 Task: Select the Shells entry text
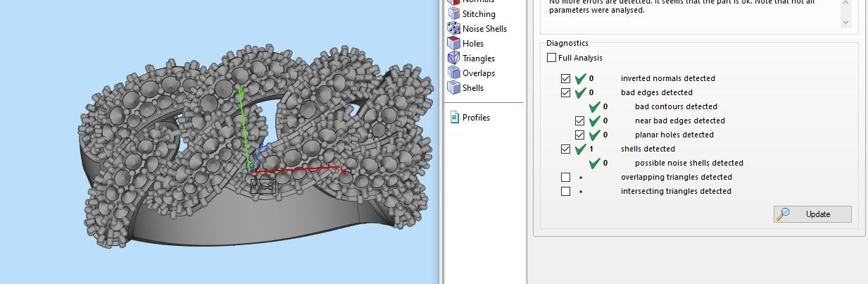tap(473, 88)
